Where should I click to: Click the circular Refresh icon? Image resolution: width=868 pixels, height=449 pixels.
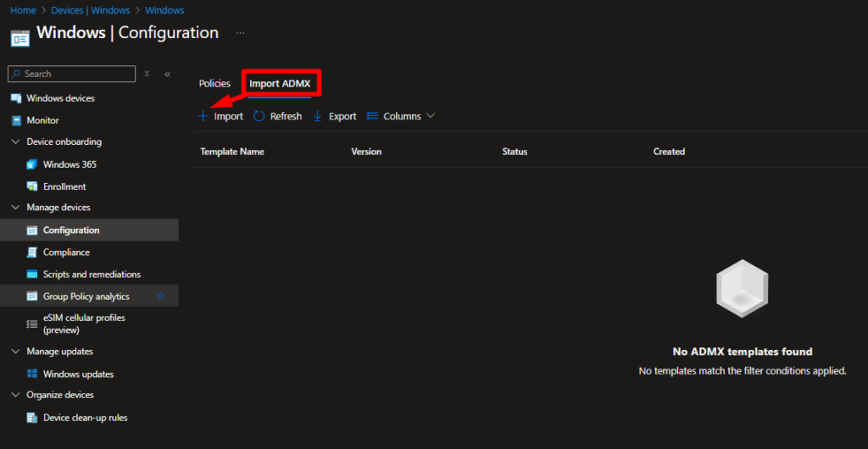259,117
